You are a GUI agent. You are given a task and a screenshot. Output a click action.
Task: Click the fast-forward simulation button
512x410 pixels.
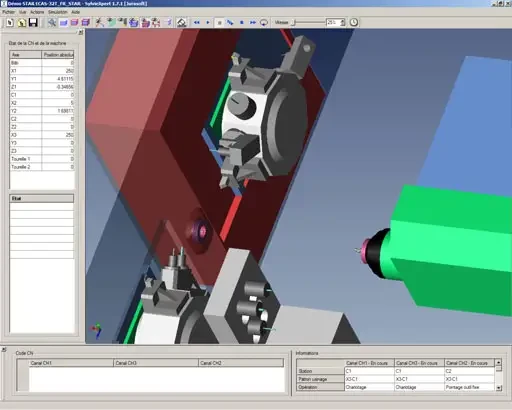253,23
